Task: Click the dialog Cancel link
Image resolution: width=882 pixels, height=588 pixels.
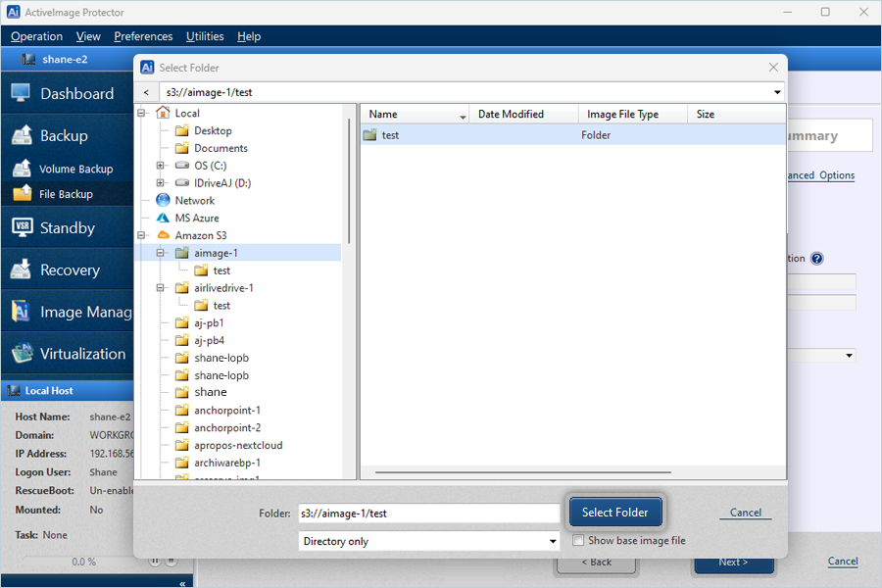Action: (x=746, y=513)
